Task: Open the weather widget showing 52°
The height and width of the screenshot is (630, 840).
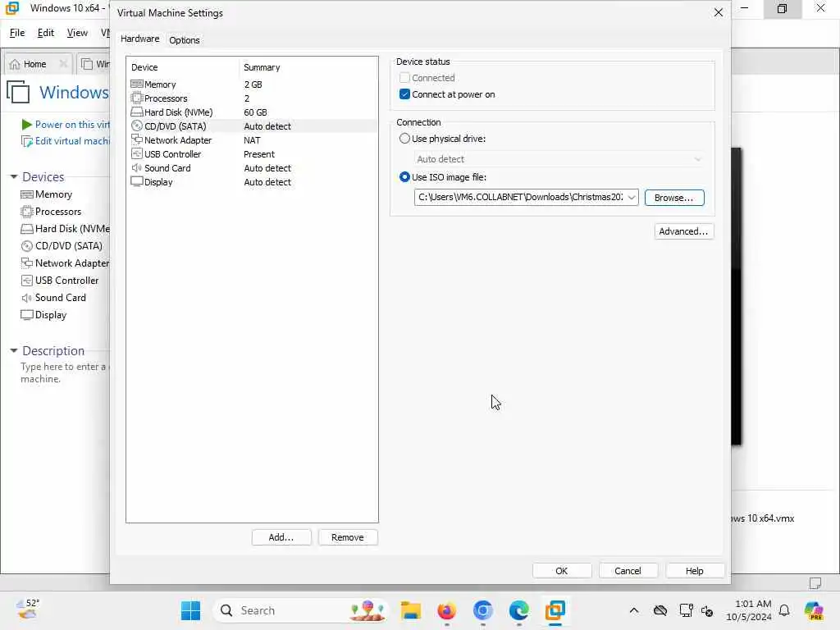Action: [27, 610]
